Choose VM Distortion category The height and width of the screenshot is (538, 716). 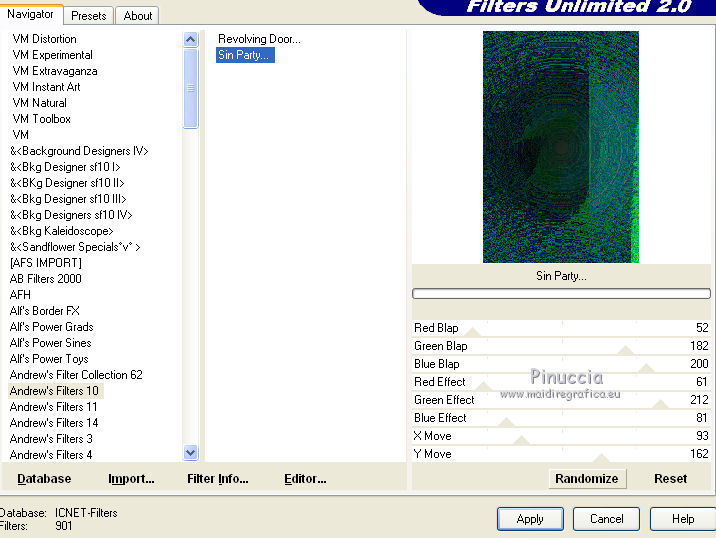tap(44, 39)
